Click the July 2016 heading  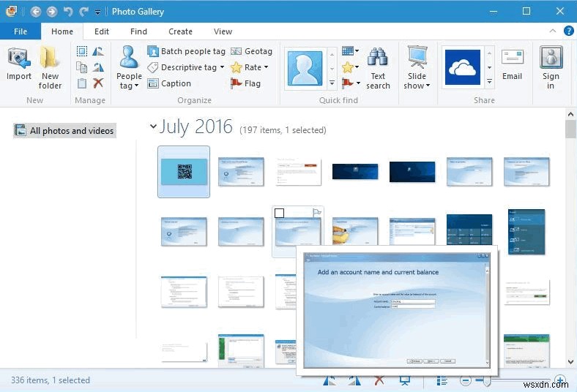coord(196,127)
